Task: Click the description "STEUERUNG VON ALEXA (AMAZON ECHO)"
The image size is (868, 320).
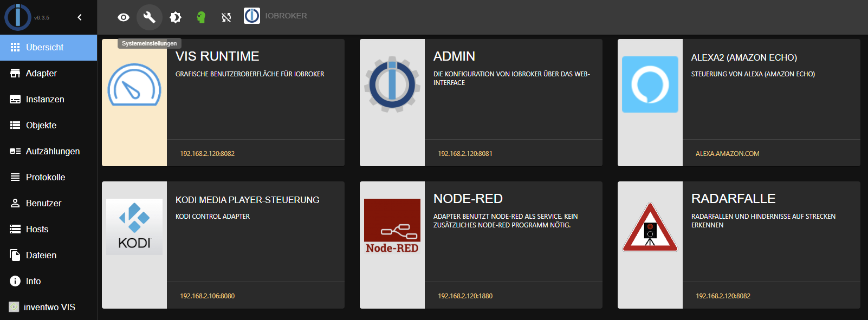Action: point(753,74)
